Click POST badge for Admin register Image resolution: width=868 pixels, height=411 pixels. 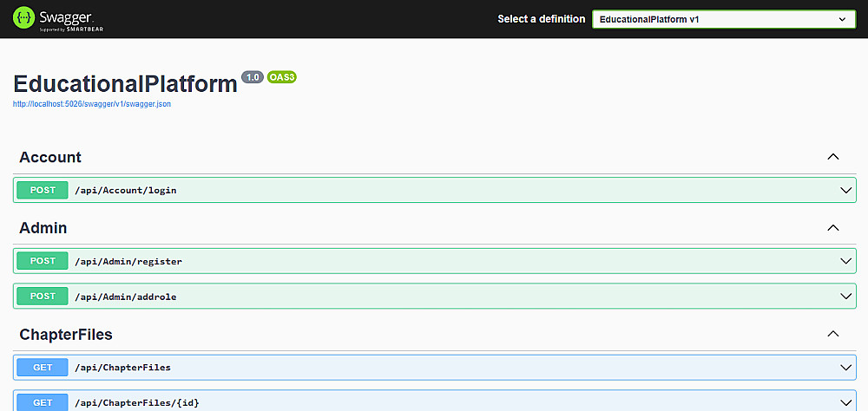pyautogui.click(x=43, y=261)
